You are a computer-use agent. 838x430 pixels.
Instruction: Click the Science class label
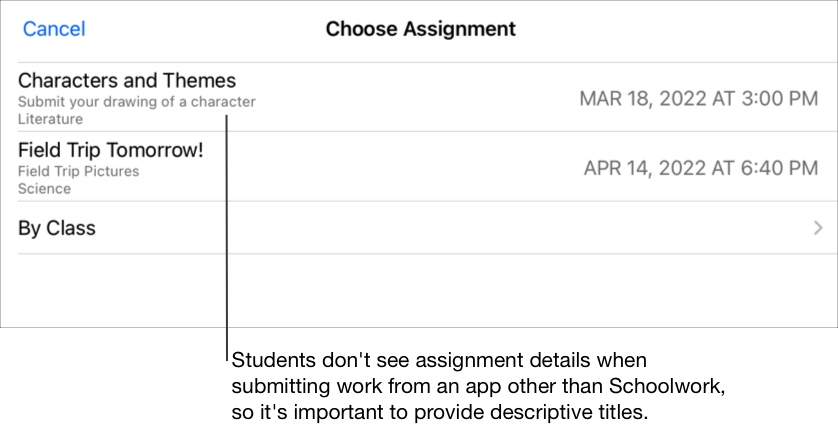44,188
